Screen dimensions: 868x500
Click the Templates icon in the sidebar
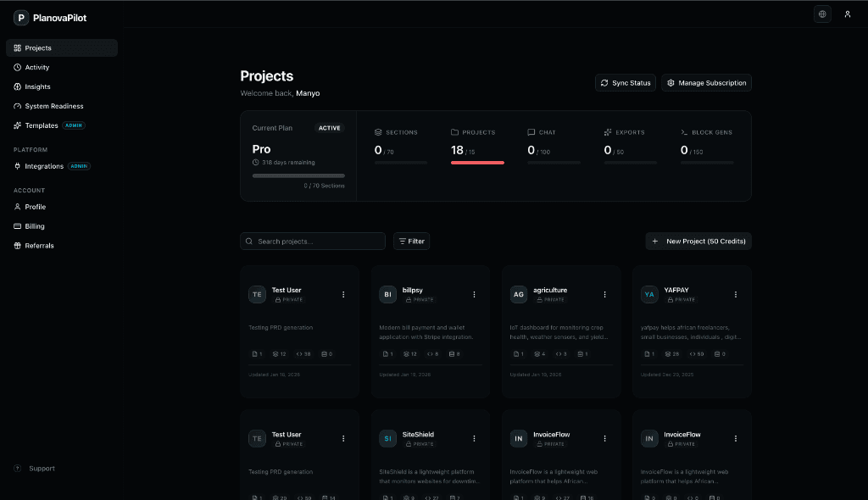(x=19, y=125)
